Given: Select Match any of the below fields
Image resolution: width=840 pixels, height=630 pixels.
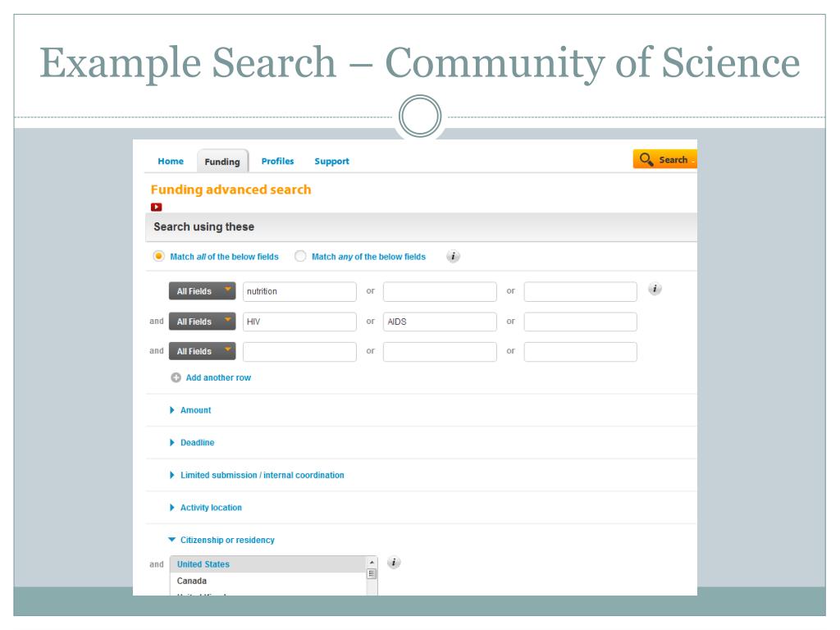Looking at the screenshot, I should pos(300,257).
